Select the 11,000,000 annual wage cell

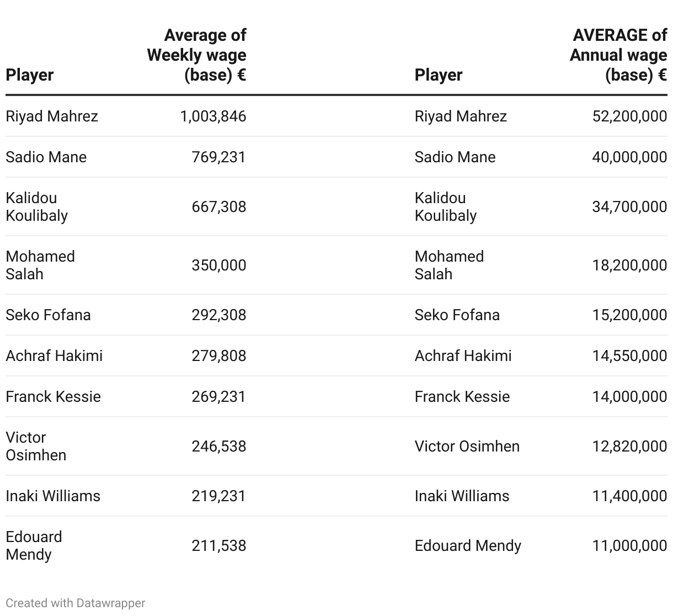629,545
